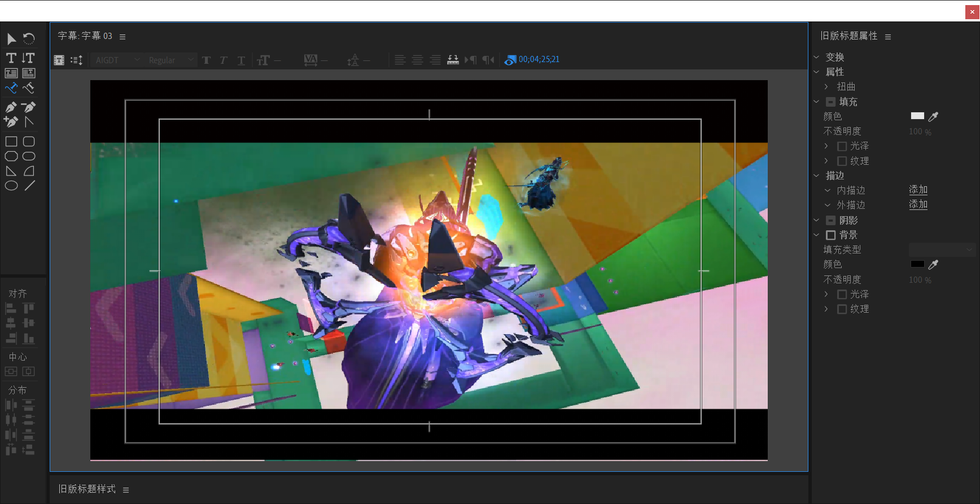980x504 pixels.
Task: Collapse the 变换 section
Action: 816,57
